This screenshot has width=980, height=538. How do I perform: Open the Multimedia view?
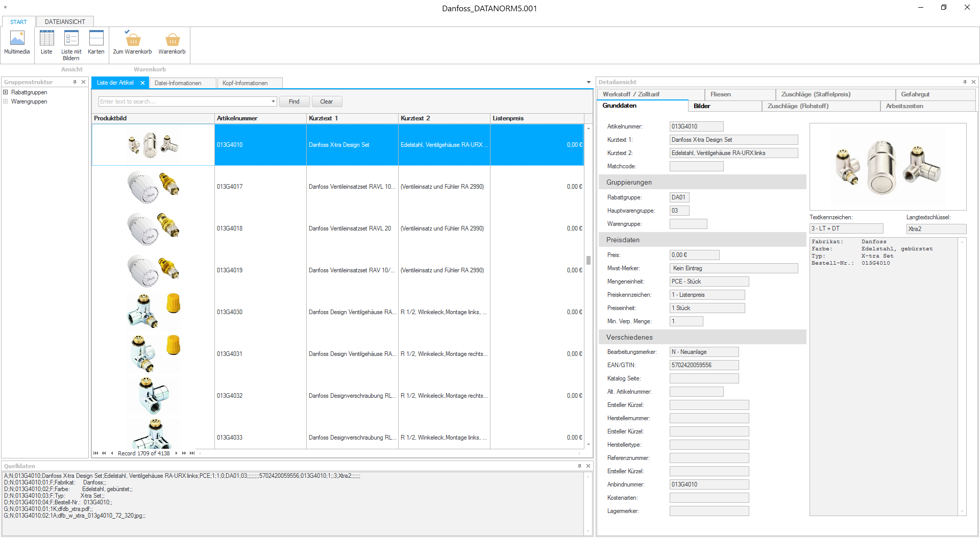click(17, 43)
